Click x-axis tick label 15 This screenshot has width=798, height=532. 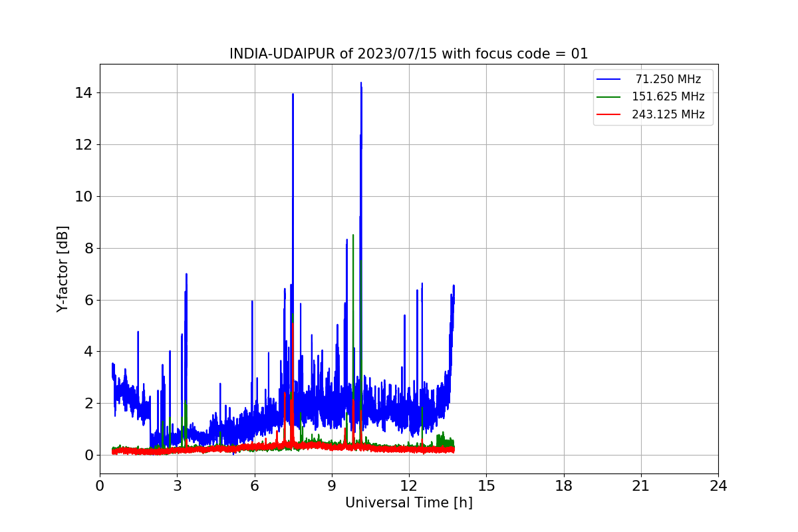[486, 485]
